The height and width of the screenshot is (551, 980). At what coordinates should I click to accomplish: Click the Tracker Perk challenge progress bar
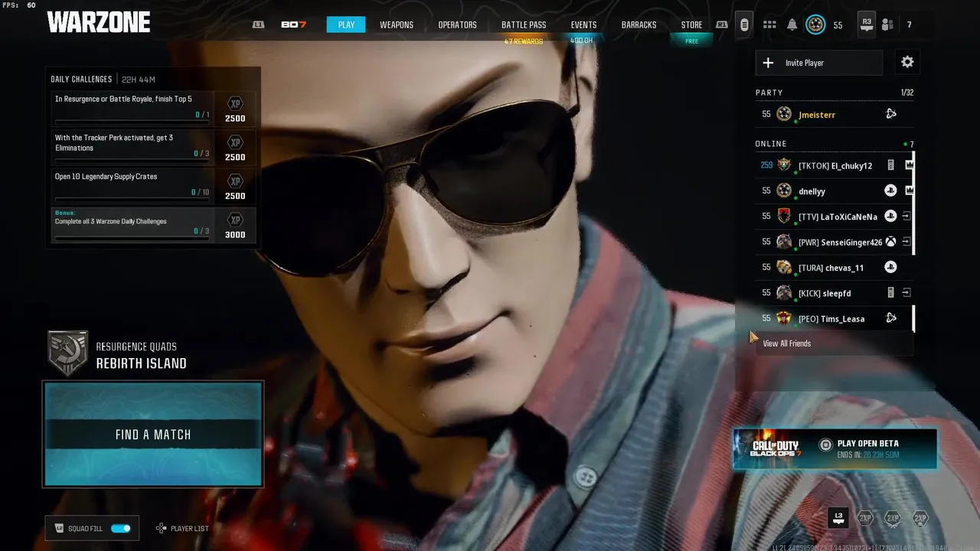[x=132, y=160]
